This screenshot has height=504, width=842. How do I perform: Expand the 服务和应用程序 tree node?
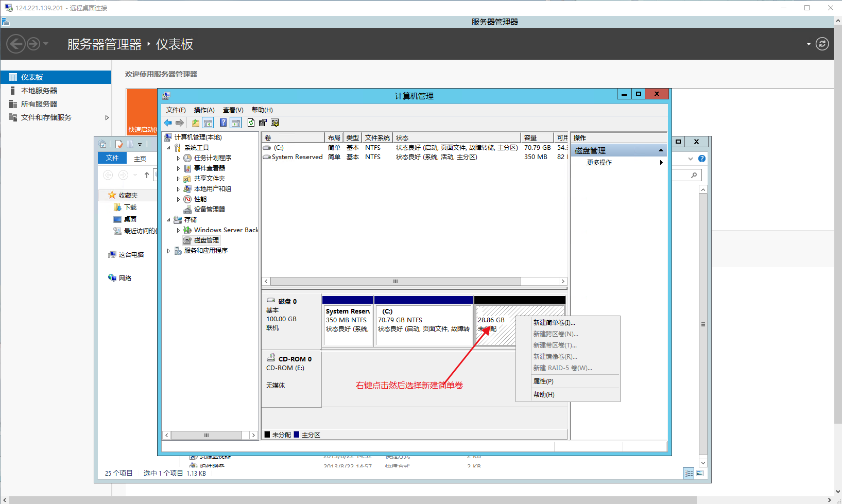tap(168, 251)
